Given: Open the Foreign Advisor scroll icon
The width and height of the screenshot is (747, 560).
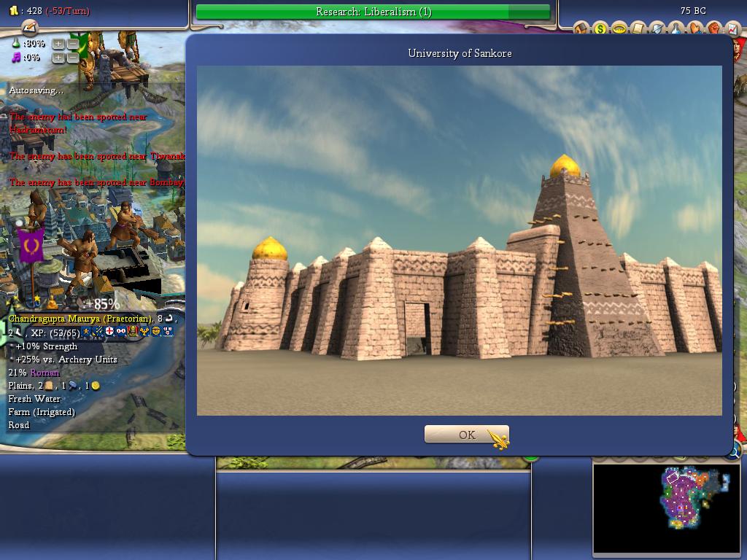Looking at the screenshot, I should (638, 29).
